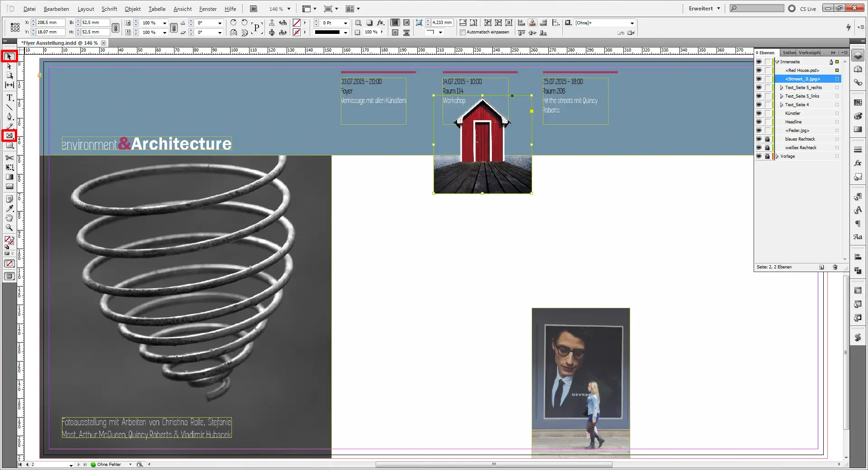Open the Objekt menu

tap(132, 9)
